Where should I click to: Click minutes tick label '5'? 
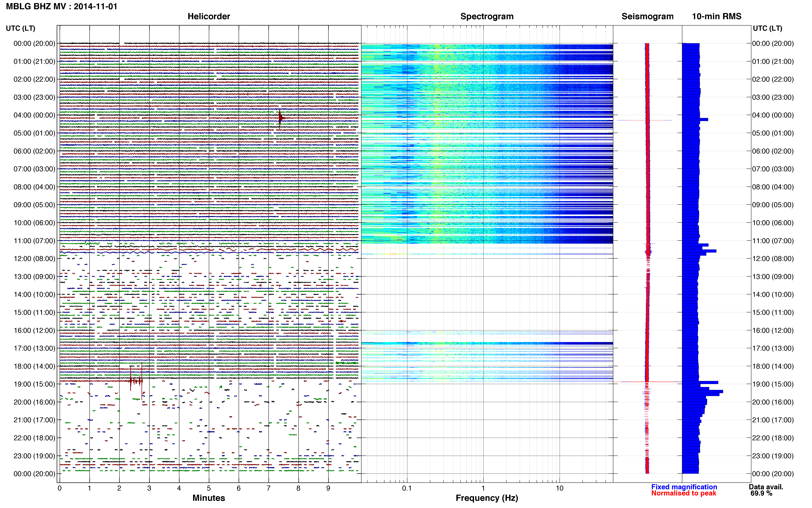tap(209, 488)
